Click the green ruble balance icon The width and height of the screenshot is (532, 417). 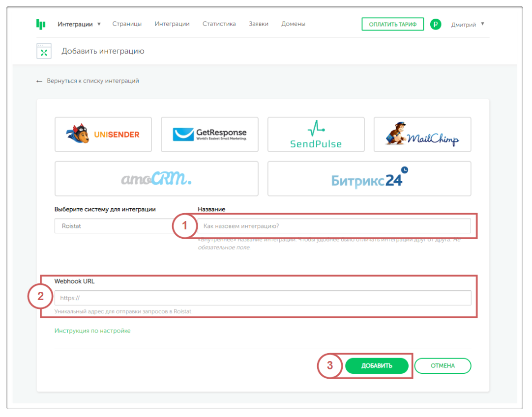click(x=435, y=24)
